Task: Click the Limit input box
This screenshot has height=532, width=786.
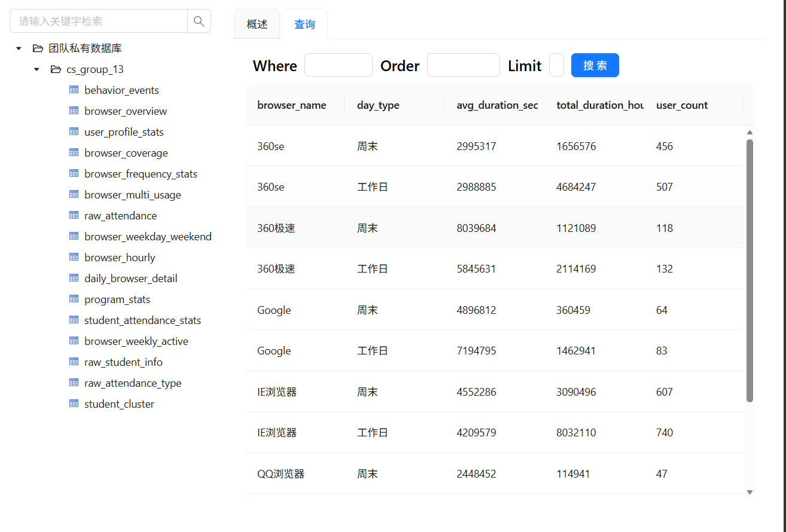Action: 556,65
